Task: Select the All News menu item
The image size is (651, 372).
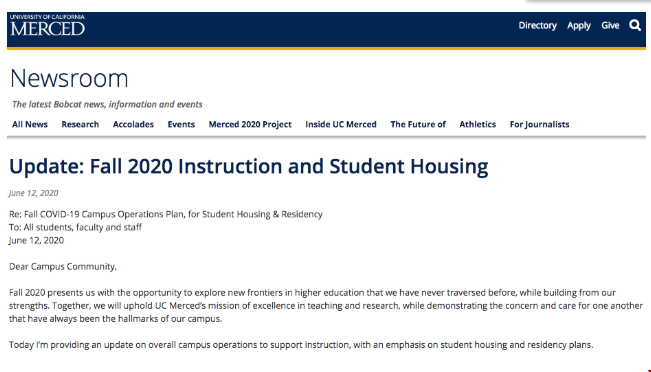Action: pyautogui.click(x=30, y=124)
